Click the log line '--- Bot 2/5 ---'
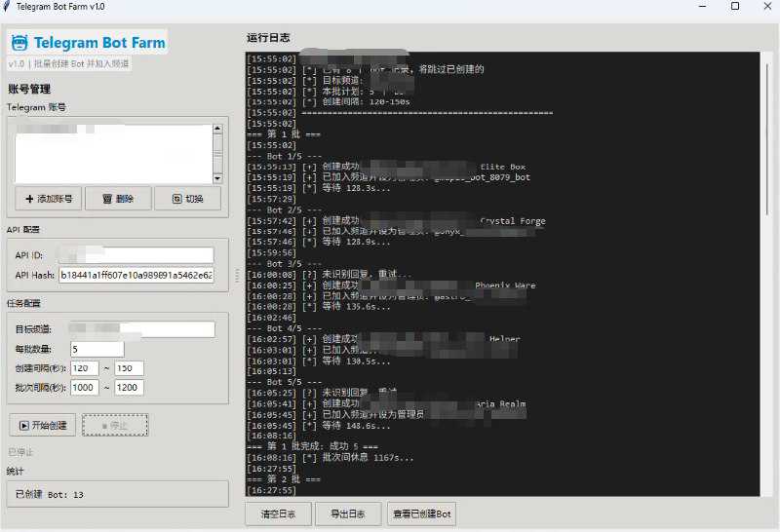Image resolution: width=780 pixels, height=532 pixels. click(285, 209)
